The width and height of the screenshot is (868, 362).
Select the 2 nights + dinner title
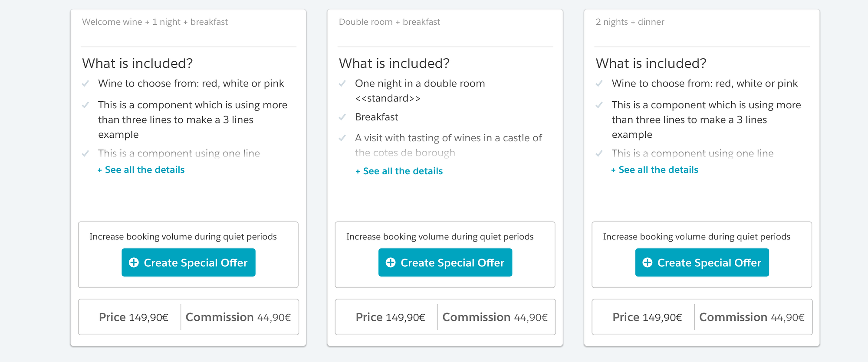pos(630,22)
